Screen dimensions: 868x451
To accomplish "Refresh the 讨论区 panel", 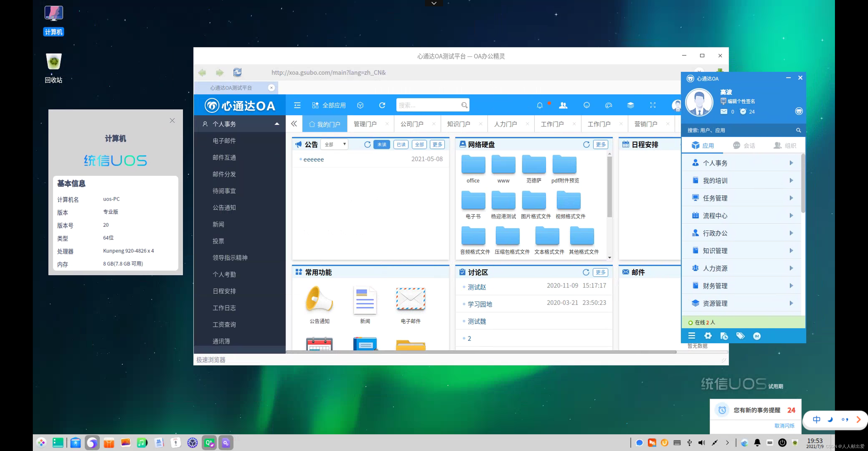I will [x=586, y=272].
